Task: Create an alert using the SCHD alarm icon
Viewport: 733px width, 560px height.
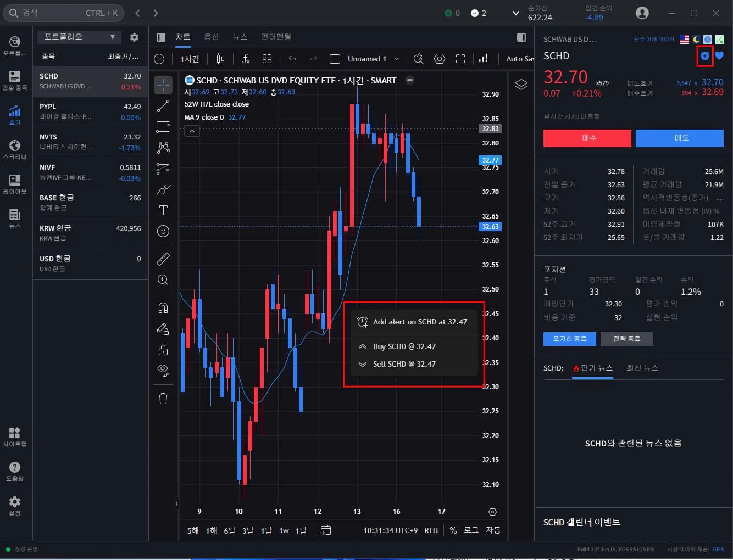Action: pos(705,55)
